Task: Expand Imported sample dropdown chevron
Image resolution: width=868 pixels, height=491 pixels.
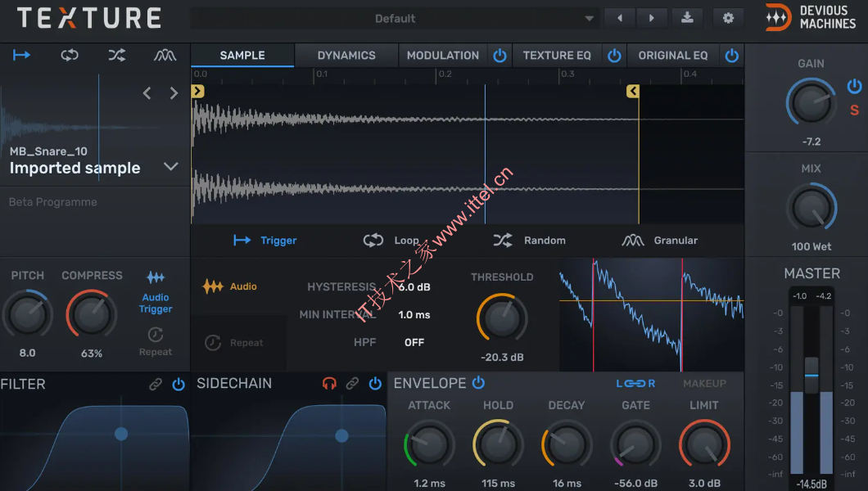Action: click(171, 166)
